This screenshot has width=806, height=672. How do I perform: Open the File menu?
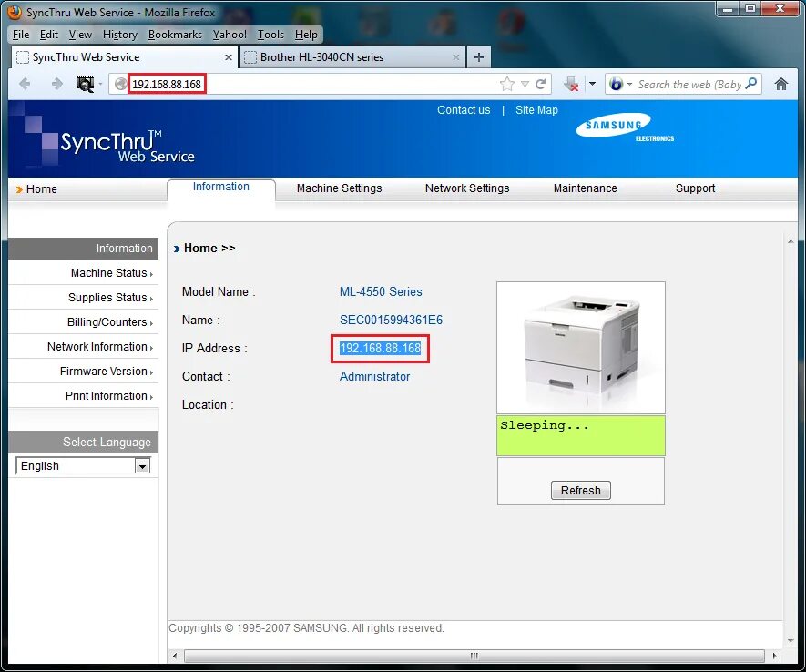[x=21, y=35]
